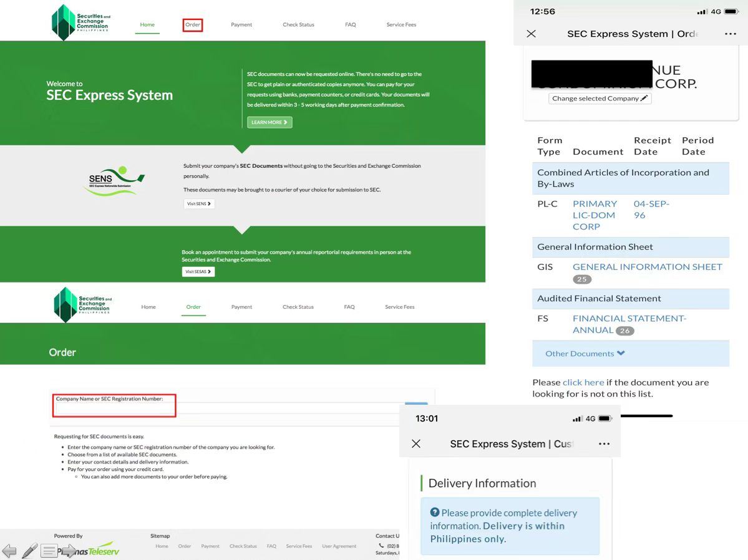Open FAQ in the Order page navigation
The image size is (748, 560).
pos(349,307)
